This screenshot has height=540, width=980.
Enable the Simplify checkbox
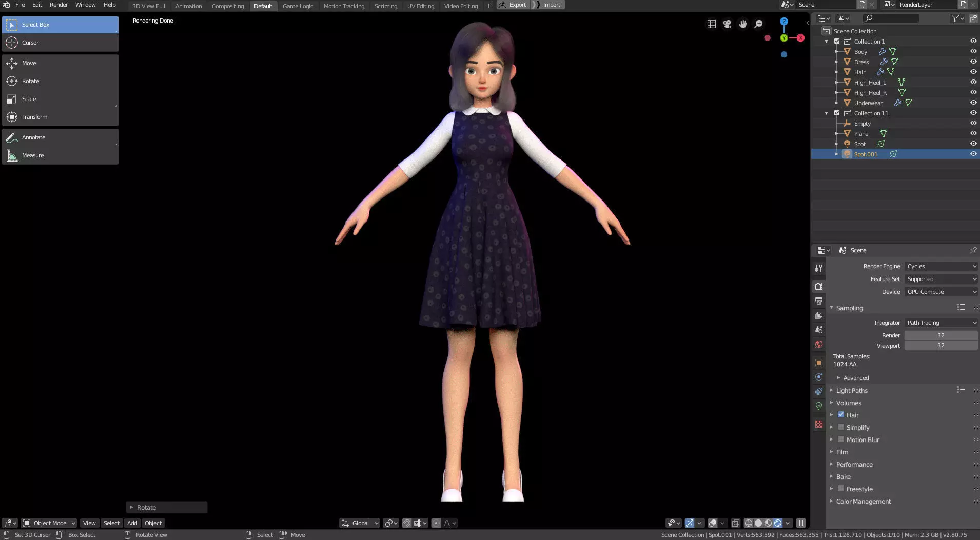tap(841, 427)
